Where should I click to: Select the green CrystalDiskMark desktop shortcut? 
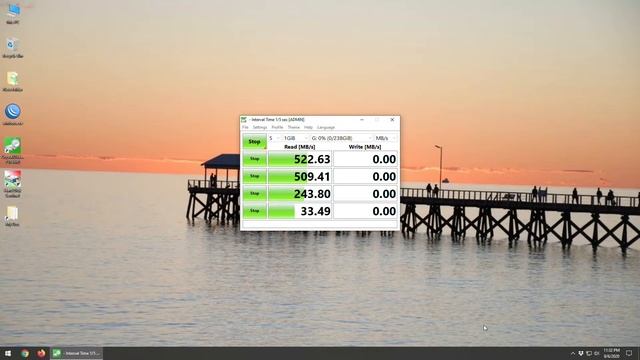coord(13,150)
